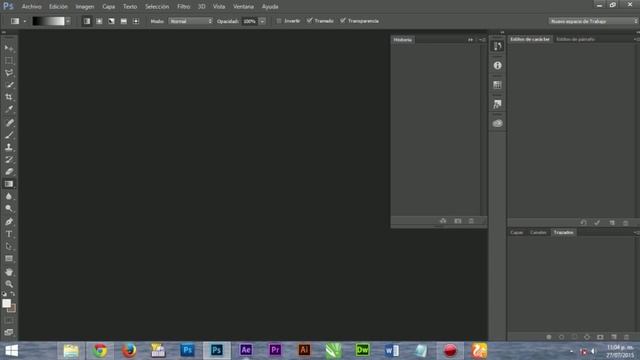Screen dimensions: 640x360
Task: Swap foreground and background colors
Action: pyautogui.click(x=13, y=293)
